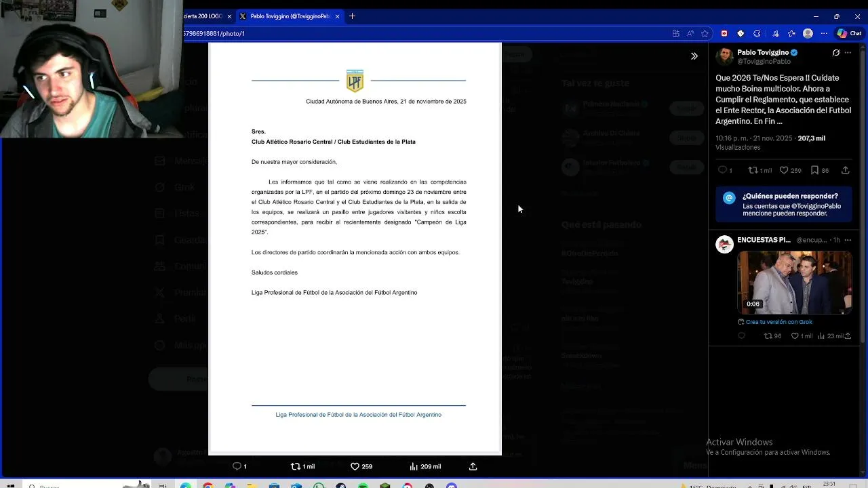Share the tweet via side panel share icon
Image resolution: width=868 pixels, height=488 pixels.
845,170
